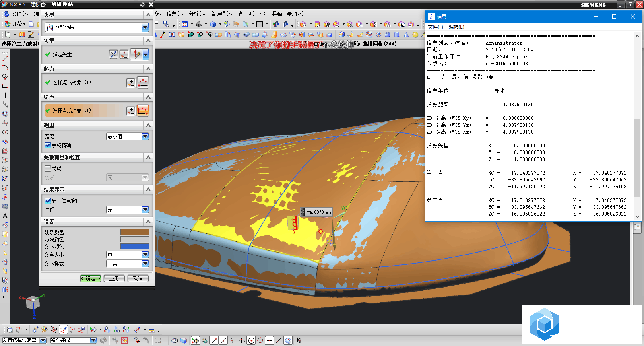Click the view triad orientation cube
Viewport: 644px width, 346px height.
click(x=32, y=303)
